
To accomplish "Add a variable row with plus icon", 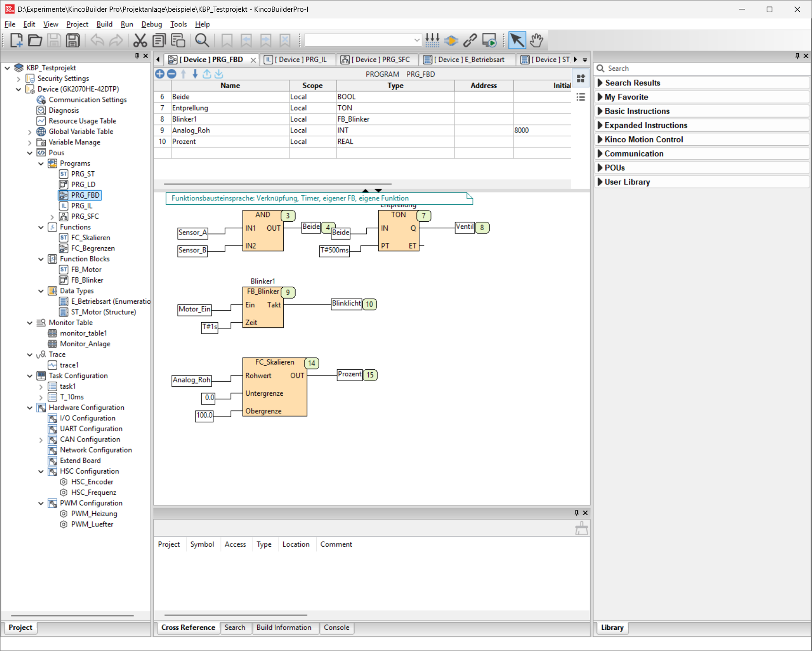I will [x=160, y=74].
